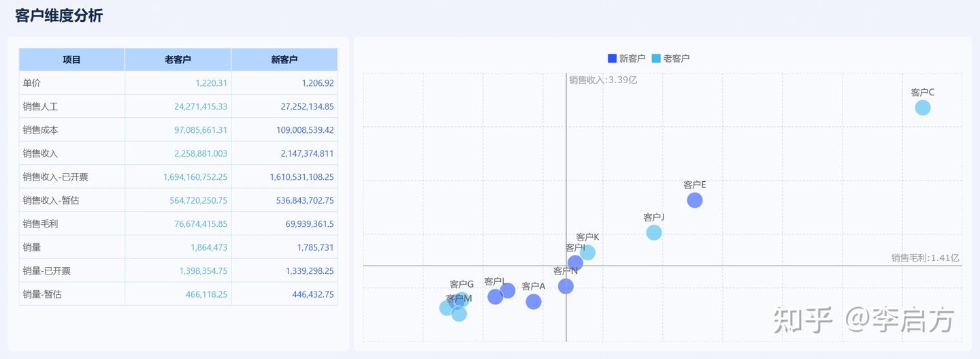The width and height of the screenshot is (980, 359).
Task: Pick the 客户A data point
Action: click(534, 301)
